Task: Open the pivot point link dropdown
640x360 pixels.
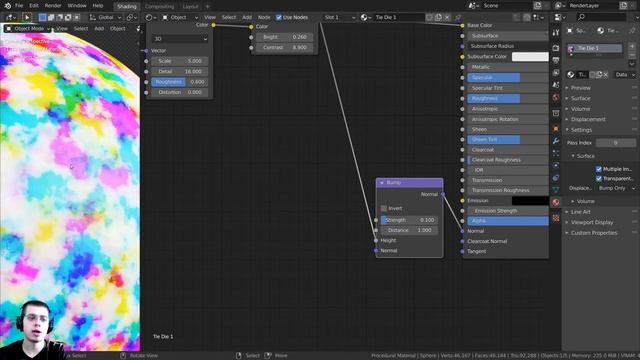Action: (x=131, y=18)
